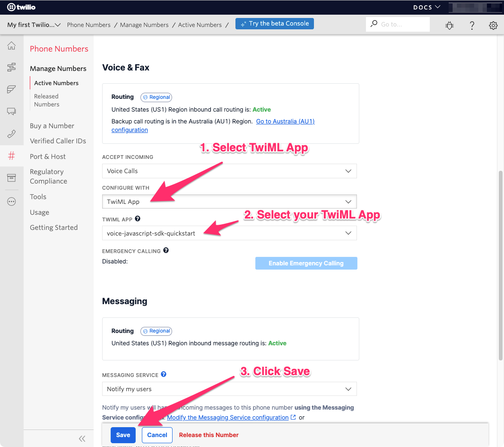Open account settings gear icon
This screenshot has width=504, height=447.
[x=493, y=26]
